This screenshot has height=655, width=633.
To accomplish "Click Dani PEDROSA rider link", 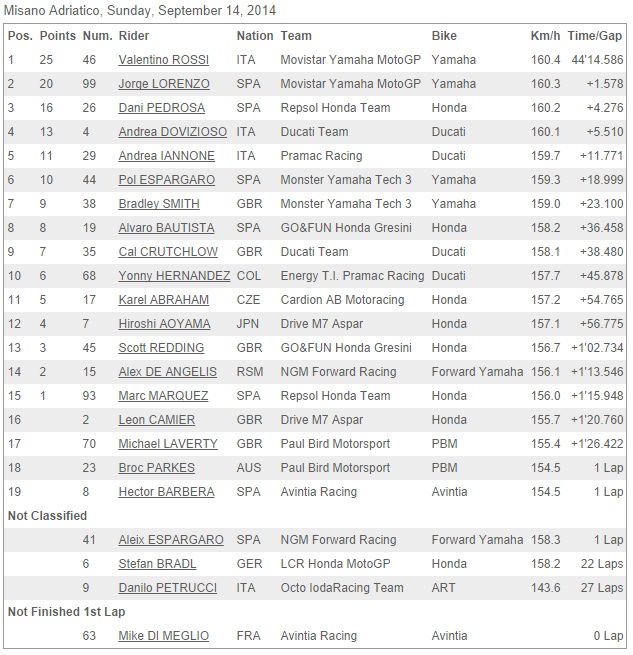I will [162, 108].
